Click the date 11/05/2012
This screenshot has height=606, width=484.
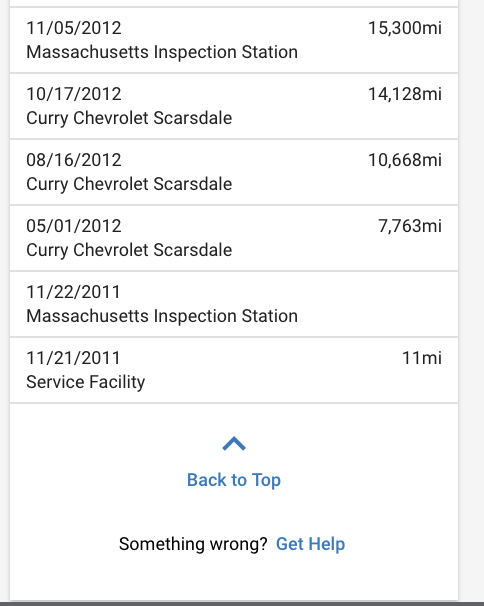tap(74, 28)
